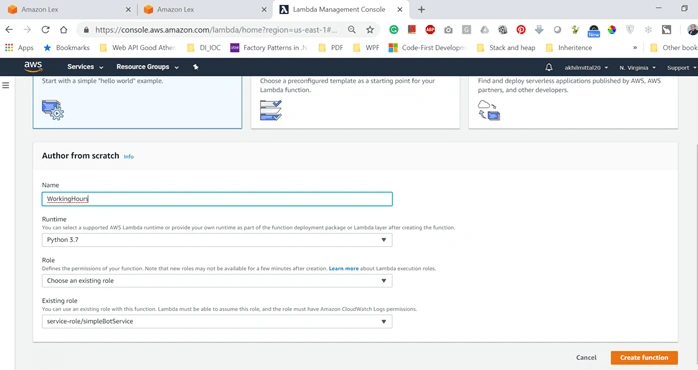Select the Author from scratch card icon
Image resolution: width=698 pixels, height=370 pixels.
pyautogui.click(x=53, y=110)
